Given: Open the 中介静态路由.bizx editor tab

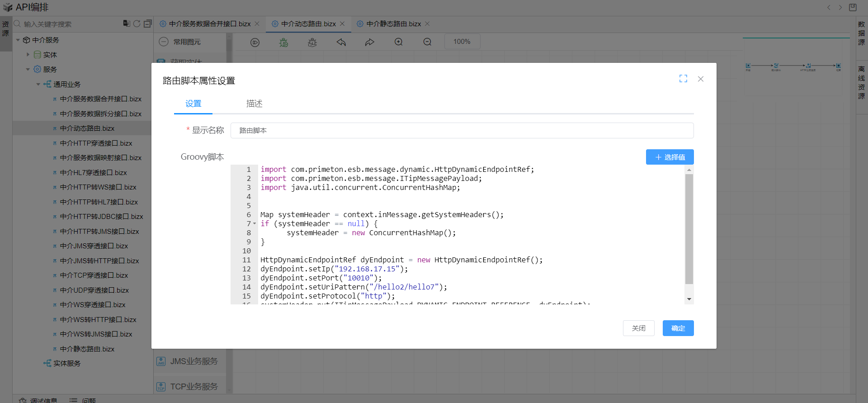Looking at the screenshot, I should (393, 24).
